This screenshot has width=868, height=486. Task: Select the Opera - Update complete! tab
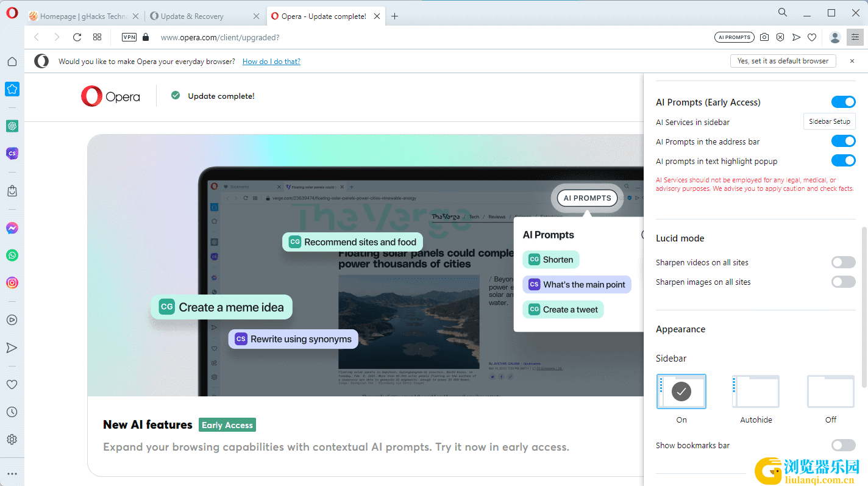pyautogui.click(x=325, y=16)
